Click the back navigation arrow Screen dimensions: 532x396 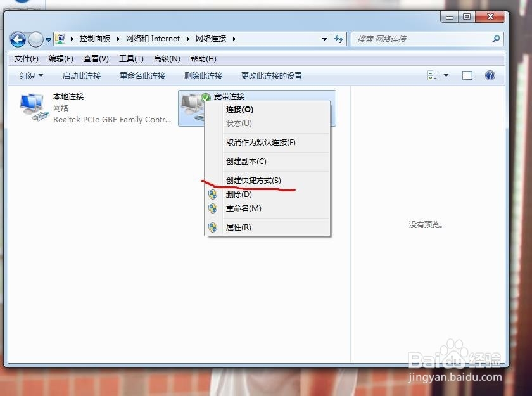click(x=18, y=39)
